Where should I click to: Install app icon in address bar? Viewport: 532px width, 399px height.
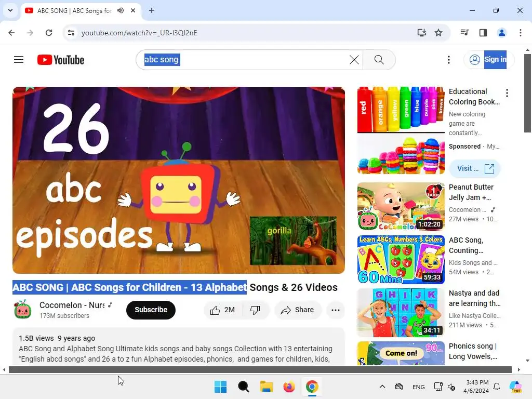pos(422,33)
